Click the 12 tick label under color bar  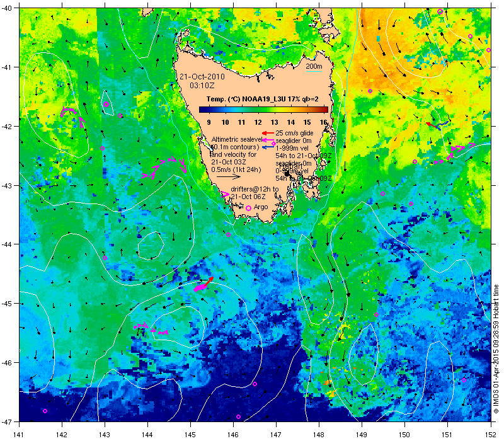click(x=258, y=122)
